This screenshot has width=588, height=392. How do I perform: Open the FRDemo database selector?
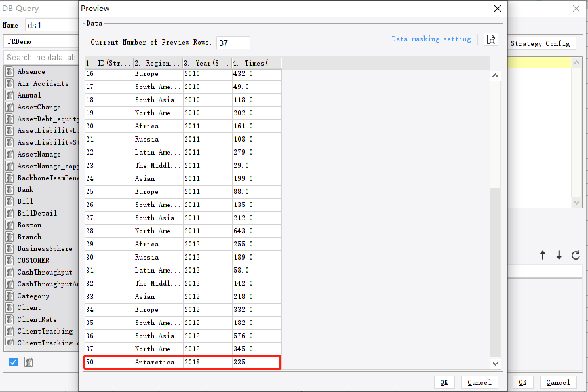pyautogui.click(x=41, y=41)
